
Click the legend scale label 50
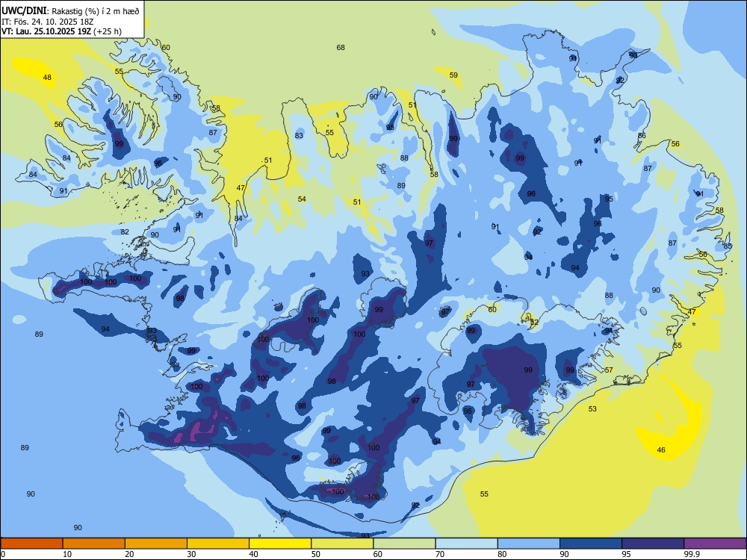[x=316, y=554]
